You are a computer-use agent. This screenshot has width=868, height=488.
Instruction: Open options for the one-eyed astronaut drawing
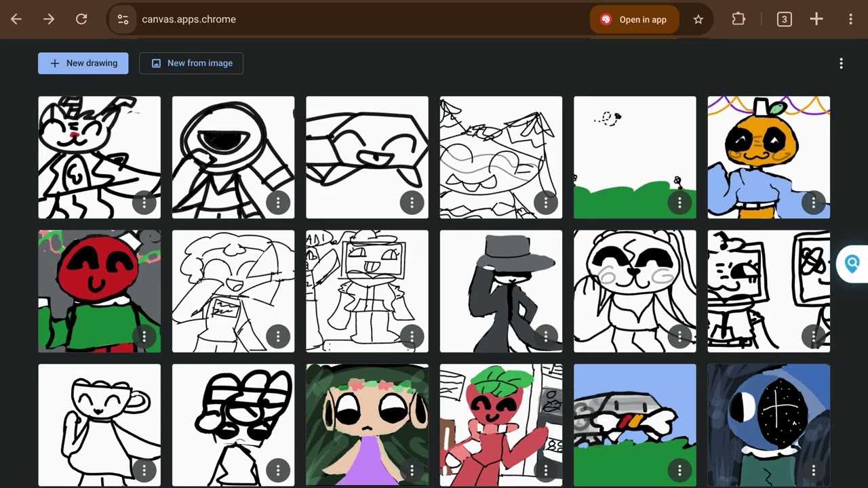pos(278,202)
